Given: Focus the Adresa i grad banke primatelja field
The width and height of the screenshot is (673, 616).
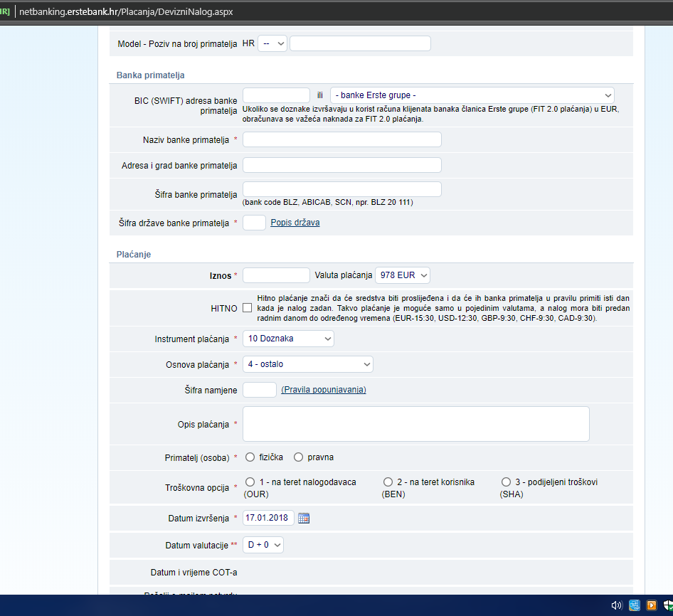Looking at the screenshot, I should (x=342, y=165).
